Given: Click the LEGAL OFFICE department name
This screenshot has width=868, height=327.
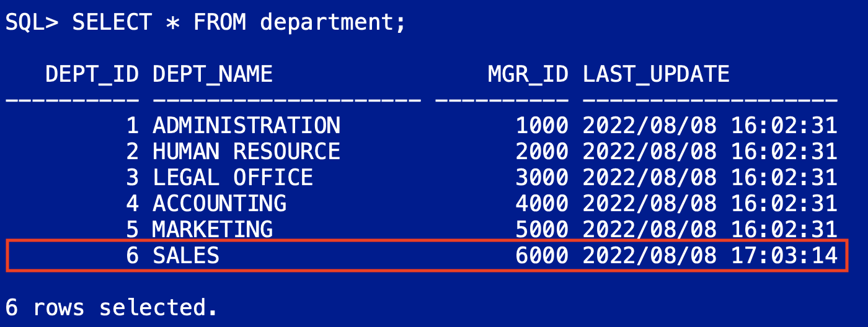Looking at the screenshot, I should (x=232, y=178).
